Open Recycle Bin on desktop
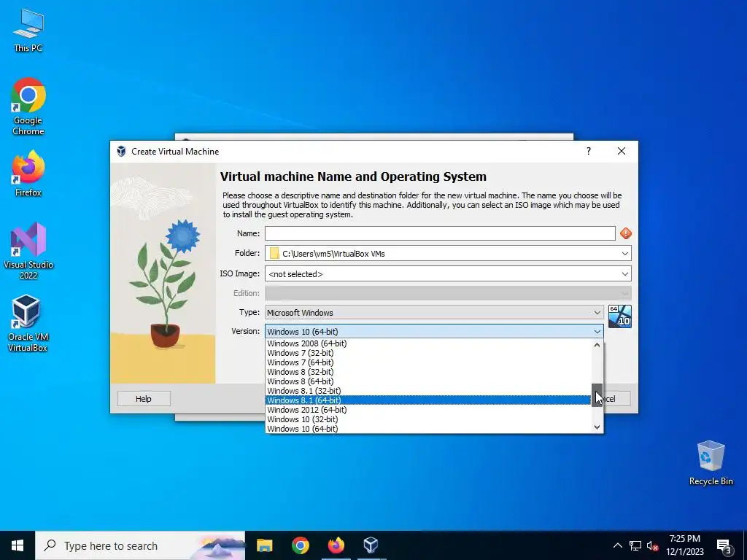 711,463
